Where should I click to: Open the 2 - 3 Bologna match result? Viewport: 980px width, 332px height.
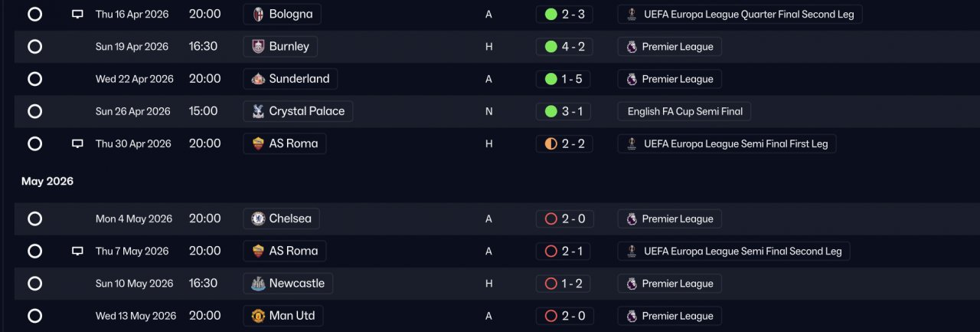(x=564, y=14)
